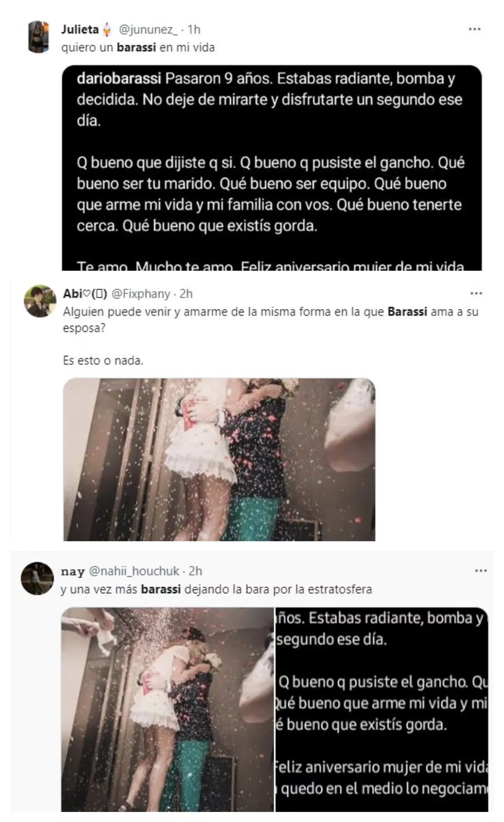Open the confetti hug photo in Abi's tweet
The height and width of the screenshot is (822, 504).
coord(219,459)
